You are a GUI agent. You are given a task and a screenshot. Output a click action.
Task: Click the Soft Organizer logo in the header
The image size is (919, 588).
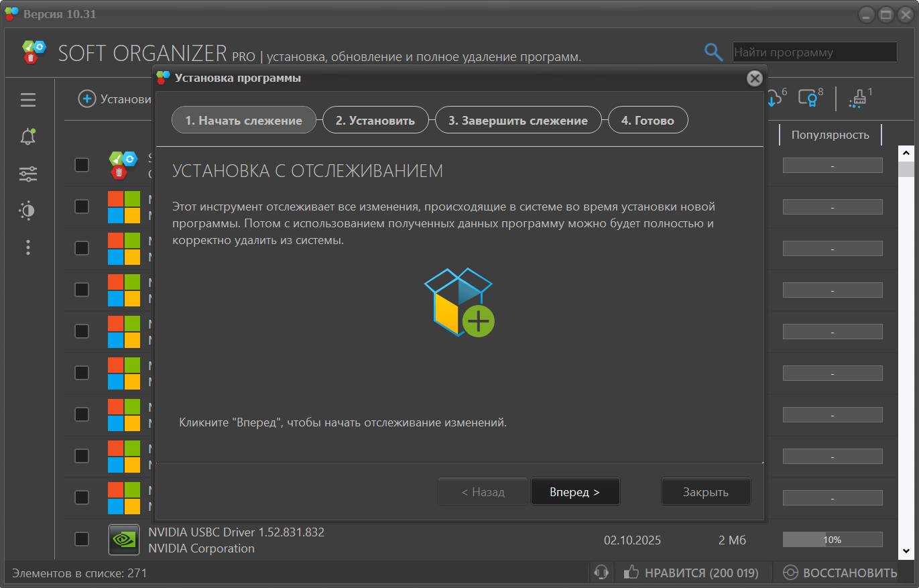click(34, 52)
